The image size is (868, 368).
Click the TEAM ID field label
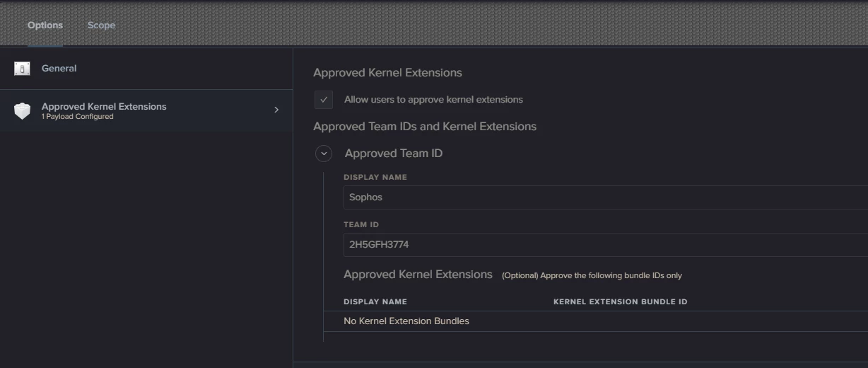pos(361,225)
